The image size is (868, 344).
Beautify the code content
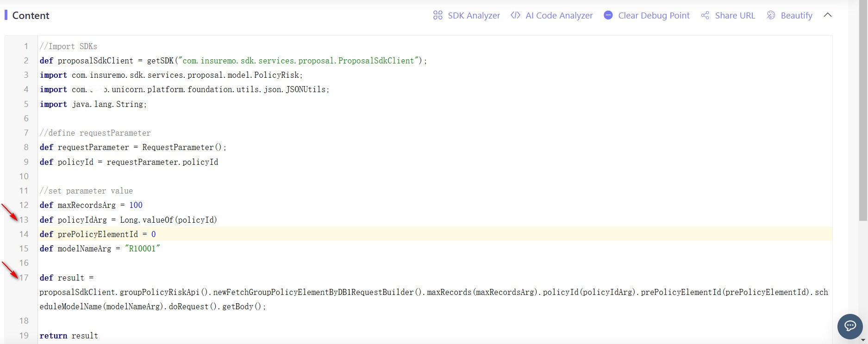click(796, 15)
